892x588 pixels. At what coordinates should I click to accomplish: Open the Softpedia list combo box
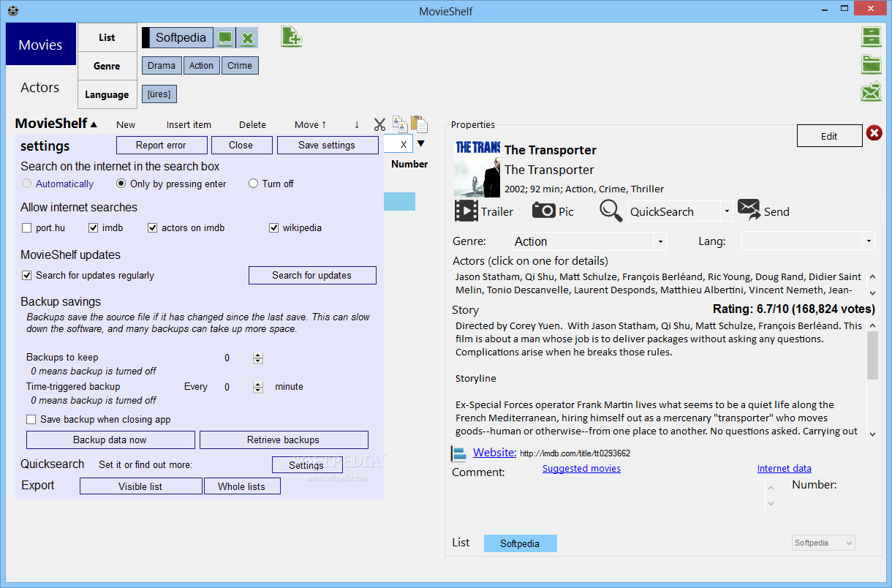[823, 543]
